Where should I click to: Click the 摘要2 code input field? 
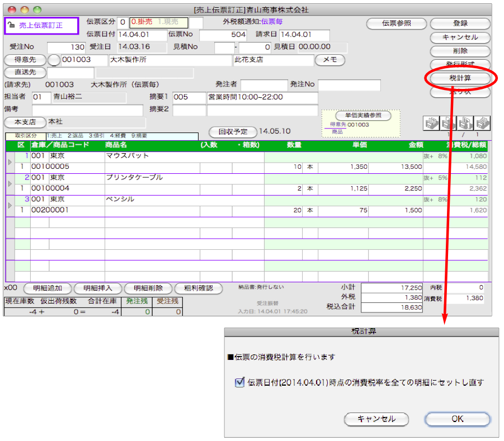(x=189, y=110)
